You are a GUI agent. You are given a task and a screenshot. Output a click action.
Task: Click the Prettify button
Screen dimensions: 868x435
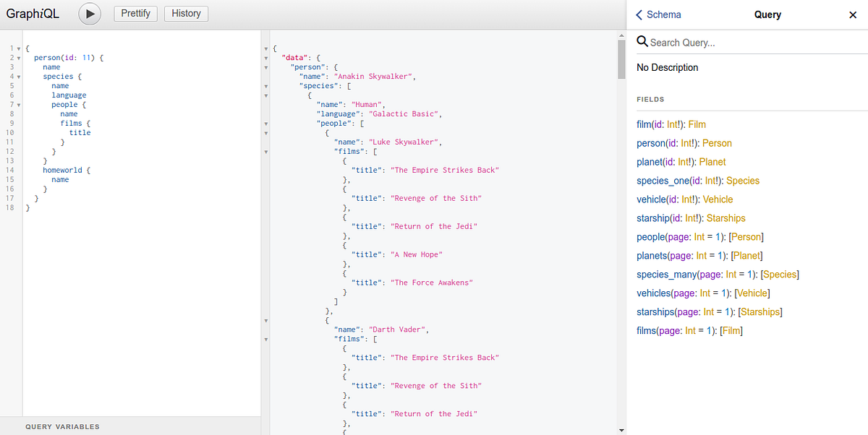tap(135, 13)
